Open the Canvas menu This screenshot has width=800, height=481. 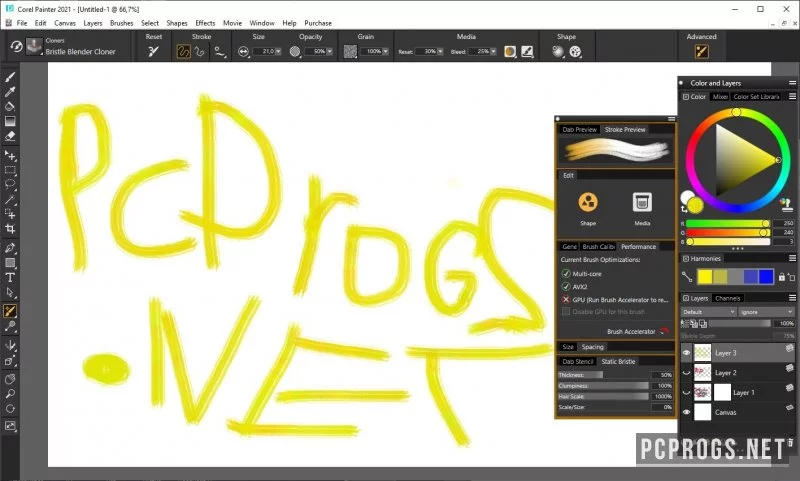[65, 23]
